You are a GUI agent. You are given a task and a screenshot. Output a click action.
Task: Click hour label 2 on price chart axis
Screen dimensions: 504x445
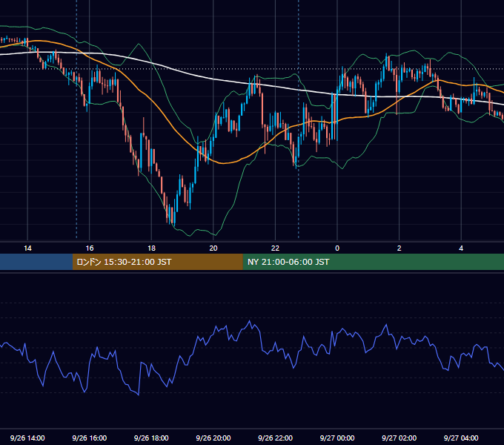tap(399, 248)
